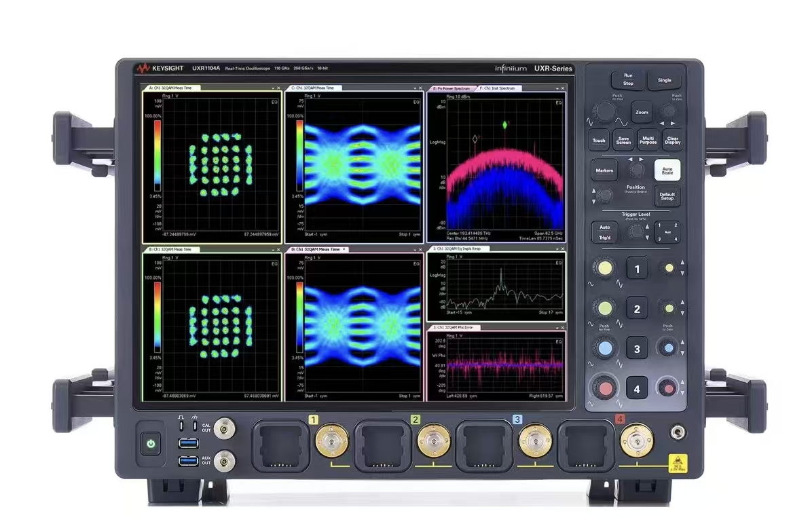Screen dimensions: 812x524
Task: Collapse the Ch1 32QAM Phs Error panel
Action: 556,327
